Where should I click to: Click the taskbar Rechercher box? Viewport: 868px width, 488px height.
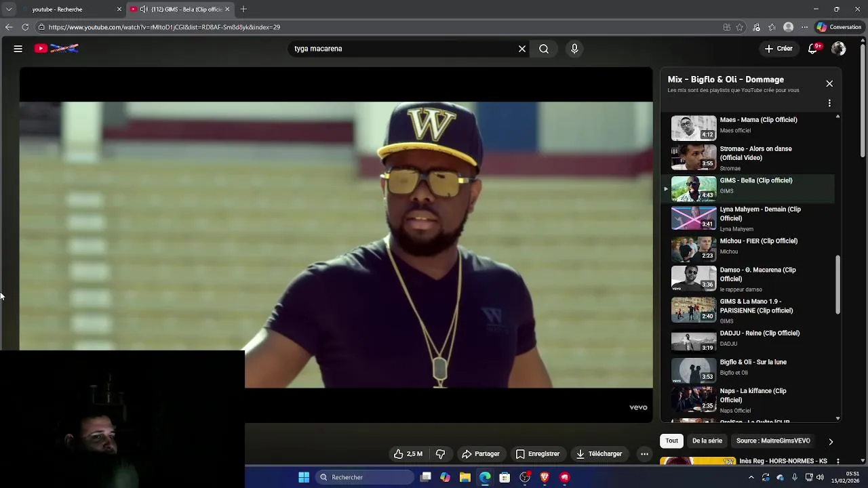pyautogui.click(x=366, y=477)
